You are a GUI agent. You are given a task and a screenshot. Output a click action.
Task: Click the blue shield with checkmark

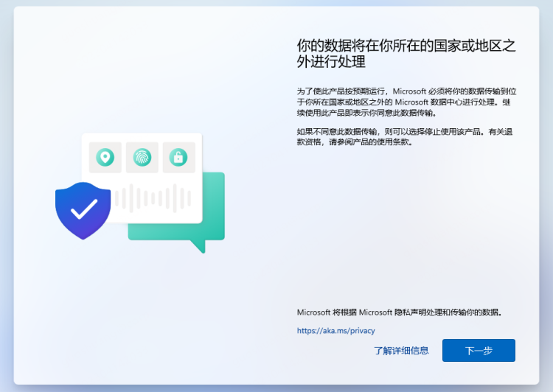[83, 210]
